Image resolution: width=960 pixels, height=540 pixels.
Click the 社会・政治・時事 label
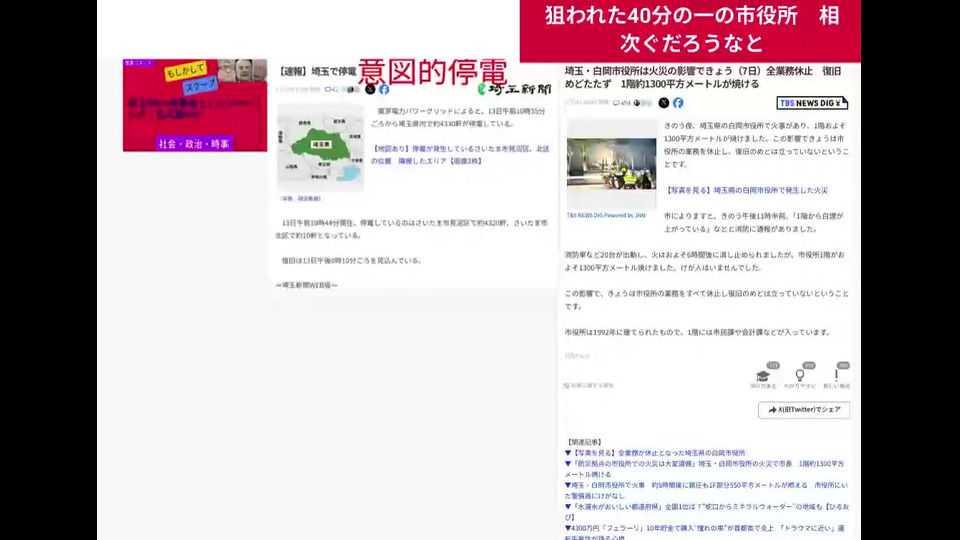pos(194,144)
